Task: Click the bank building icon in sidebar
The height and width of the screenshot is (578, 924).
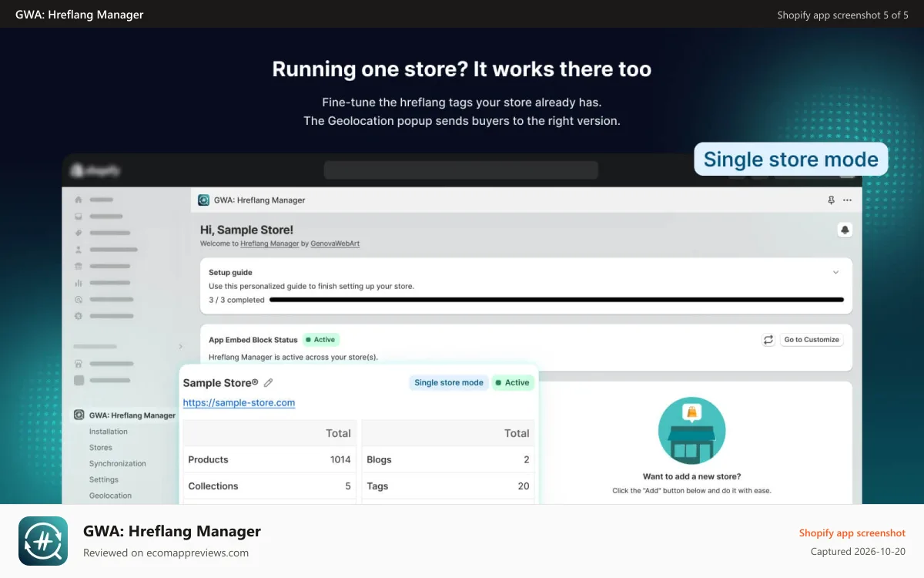Action: tap(79, 266)
